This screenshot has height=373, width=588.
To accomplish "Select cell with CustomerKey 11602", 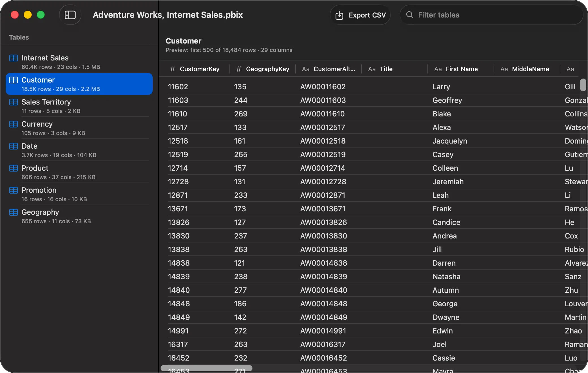I will coord(178,87).
